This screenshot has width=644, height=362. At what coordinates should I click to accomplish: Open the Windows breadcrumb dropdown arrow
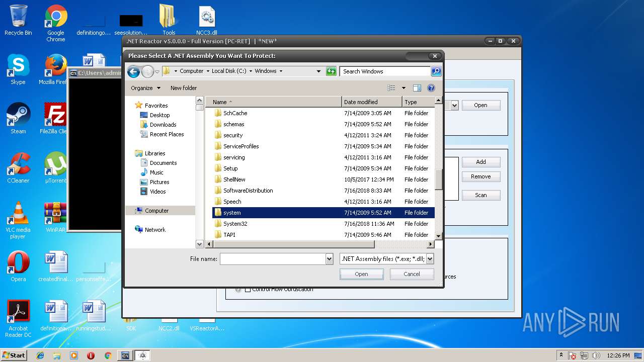tap(281, 71)
